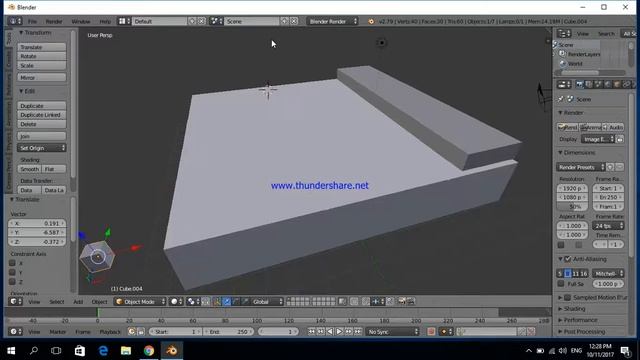The height and width of the screenshot is (360, 640).
Task: Open the File menu
Action: pyautogui.click(x=32, y=21)
